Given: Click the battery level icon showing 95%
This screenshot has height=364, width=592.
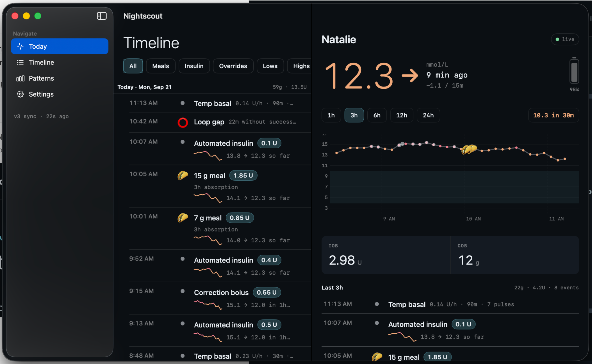Looking at the screenshot, I should coord(574,71).
